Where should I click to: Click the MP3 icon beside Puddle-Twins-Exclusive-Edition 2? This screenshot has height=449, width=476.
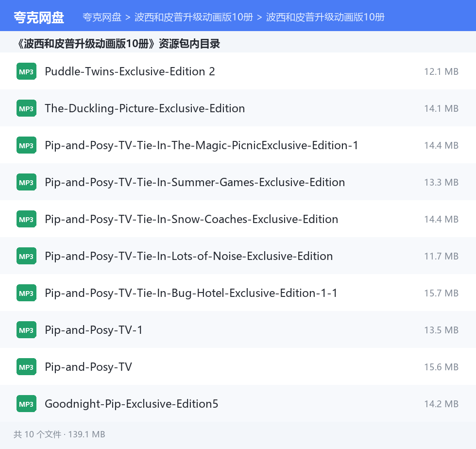click(x=26, y=71)
